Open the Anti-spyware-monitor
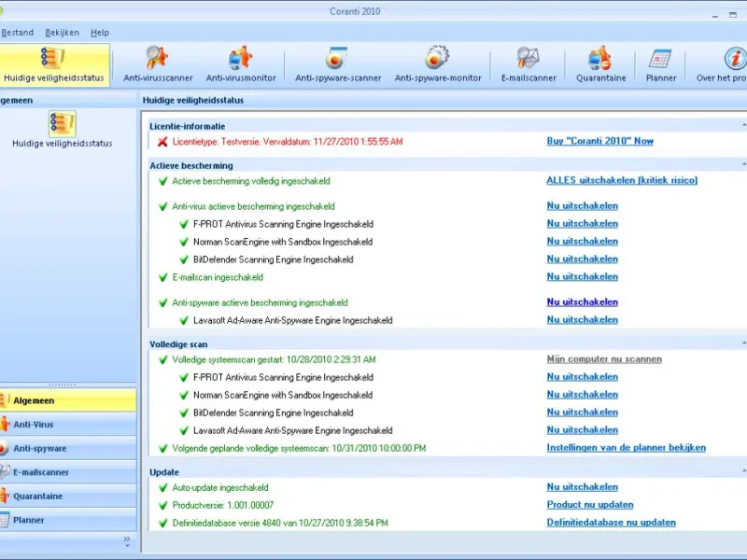Viewport: 747px width, 560px height. [x=438, y=64]
